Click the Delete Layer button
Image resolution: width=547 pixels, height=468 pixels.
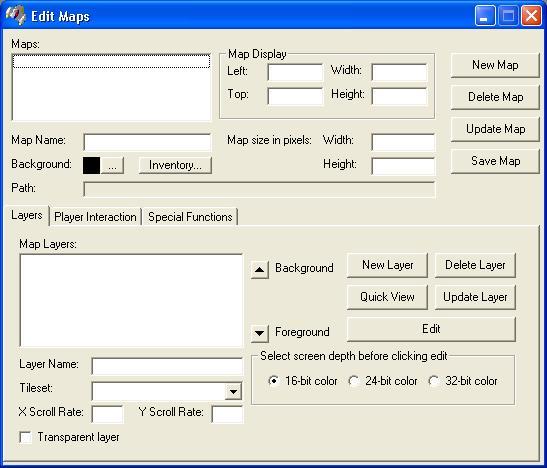pos(475,265)
